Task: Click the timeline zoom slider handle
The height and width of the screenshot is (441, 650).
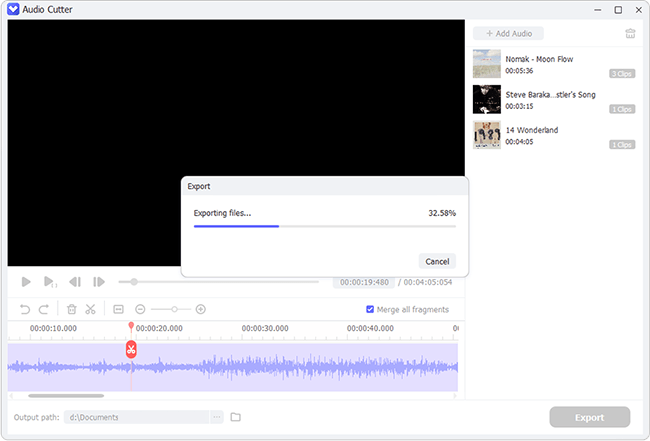Action: coord(175,309)
